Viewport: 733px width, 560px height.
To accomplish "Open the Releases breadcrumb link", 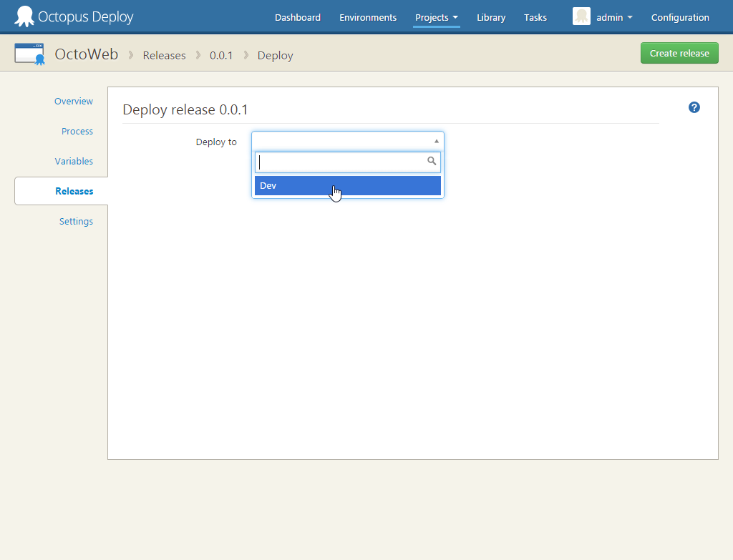I will point(164,55).
